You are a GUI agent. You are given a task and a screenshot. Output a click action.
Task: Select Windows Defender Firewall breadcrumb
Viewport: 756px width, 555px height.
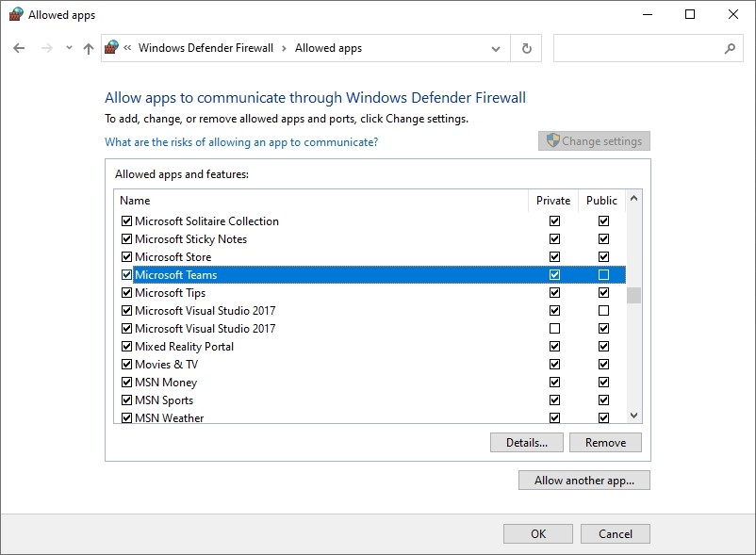coord(205,48)
